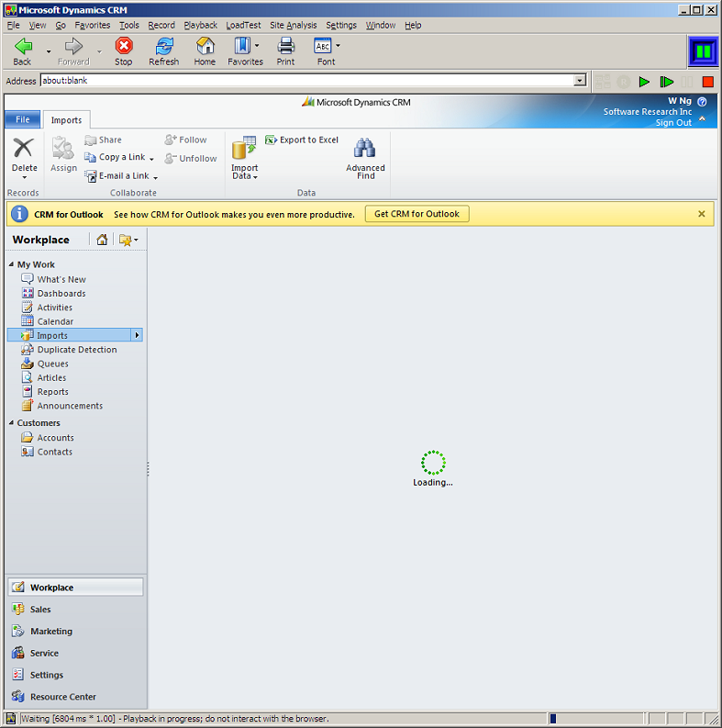722x728 pixels.
Task: Click the Refresh toolbar icon
Action: tap(164, 46)
